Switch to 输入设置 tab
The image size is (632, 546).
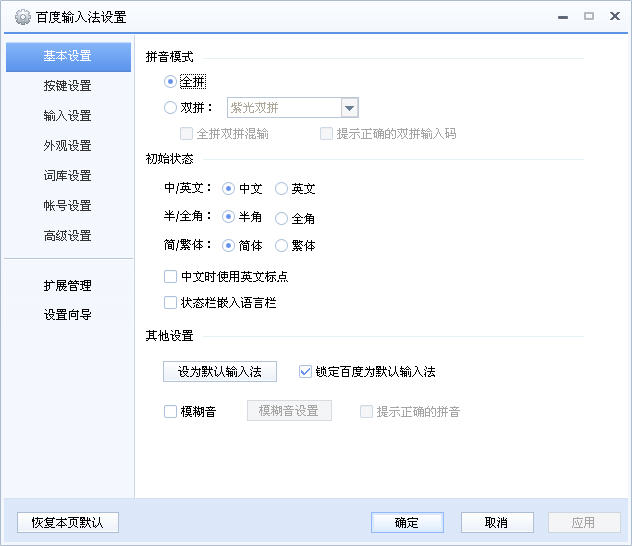pos(67,116)
